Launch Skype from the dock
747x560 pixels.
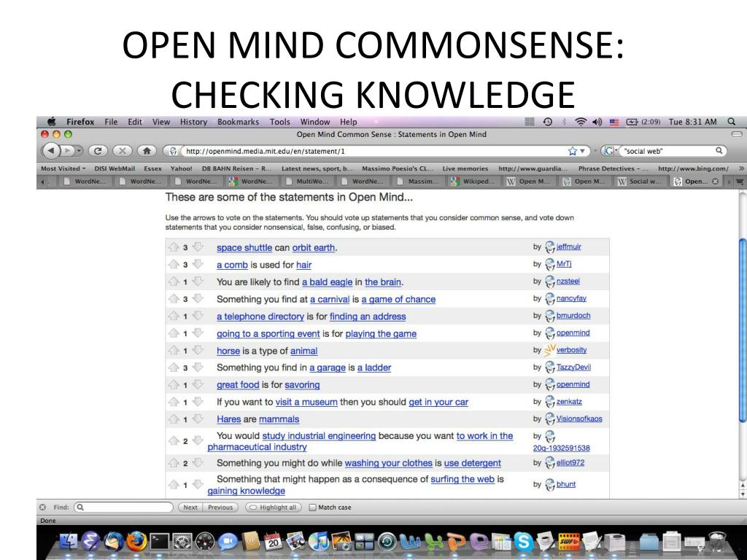[524, 542]
